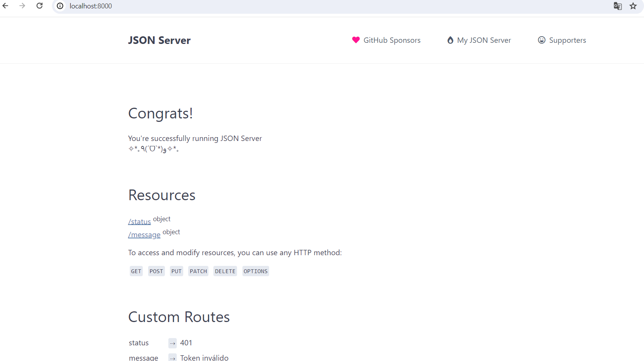The height and width of the screenshot is (361, 644).
Task: Open My JSON Server link
Action: [479, 40]
